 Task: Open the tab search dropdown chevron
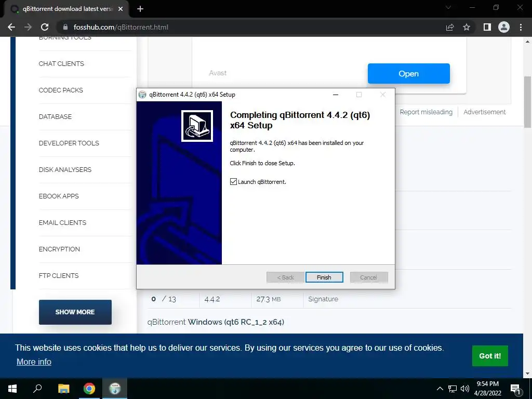tap(448, 7)
